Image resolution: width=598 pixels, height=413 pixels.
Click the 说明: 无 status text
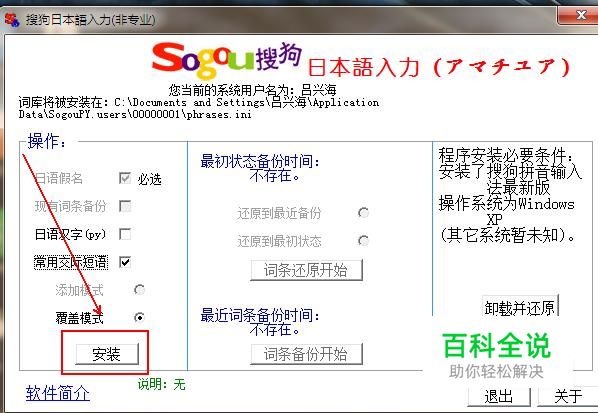162,384
